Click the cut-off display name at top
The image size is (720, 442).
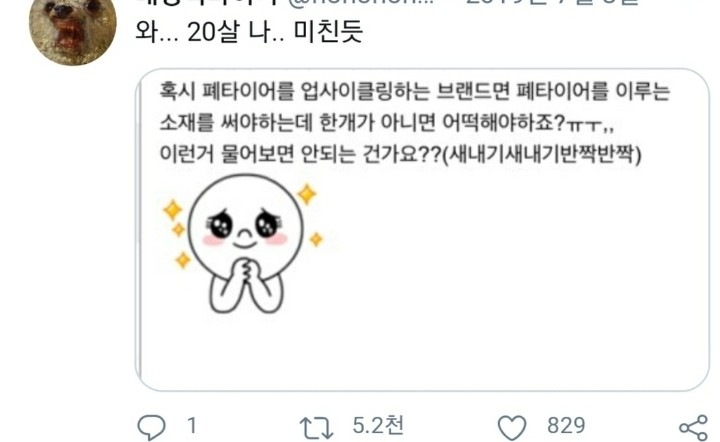pyautogui.click(x=207, y=2)
